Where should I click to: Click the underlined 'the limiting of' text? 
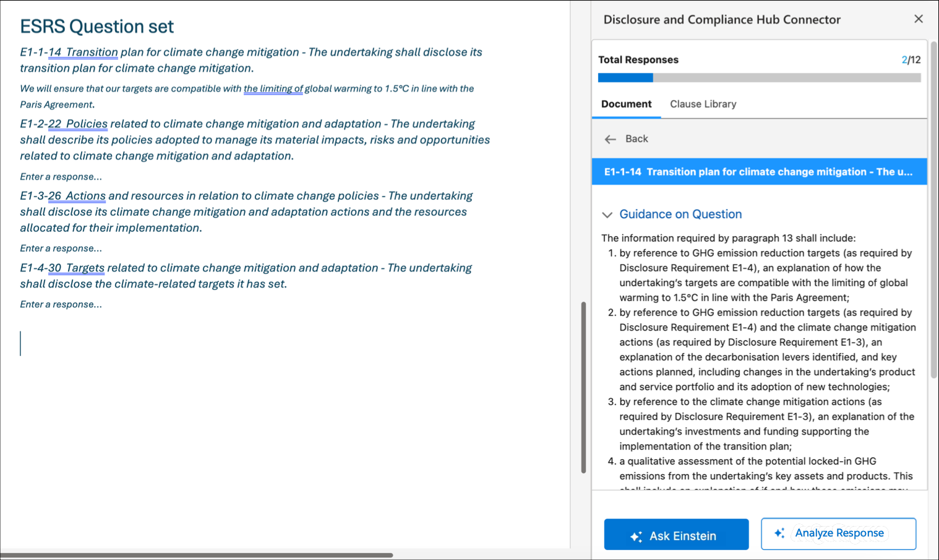tap(273, 88)
